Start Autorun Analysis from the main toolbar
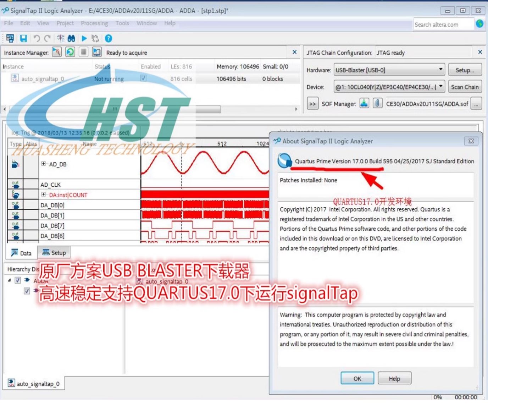The height and width of the screenshot is (411, 532). point(95,38)
